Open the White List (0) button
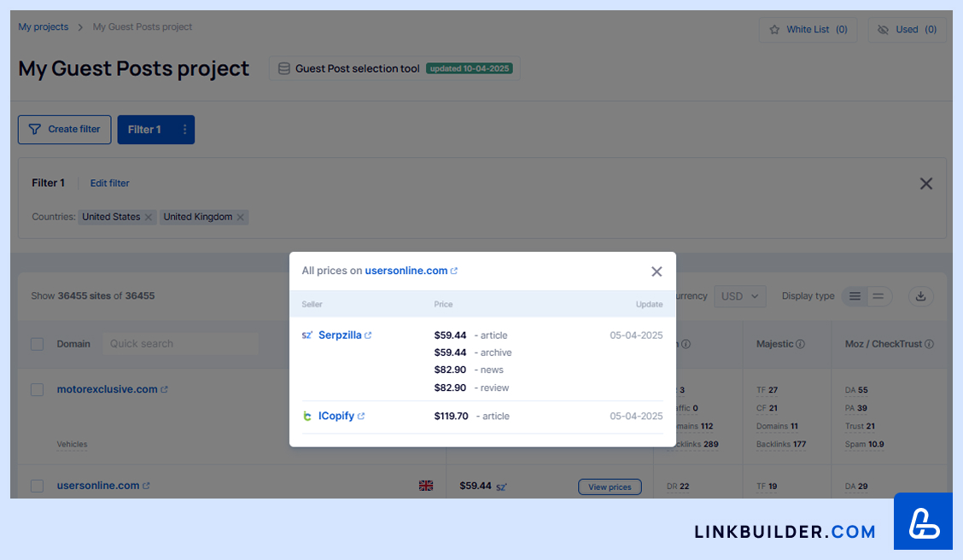 coord(808,30)
